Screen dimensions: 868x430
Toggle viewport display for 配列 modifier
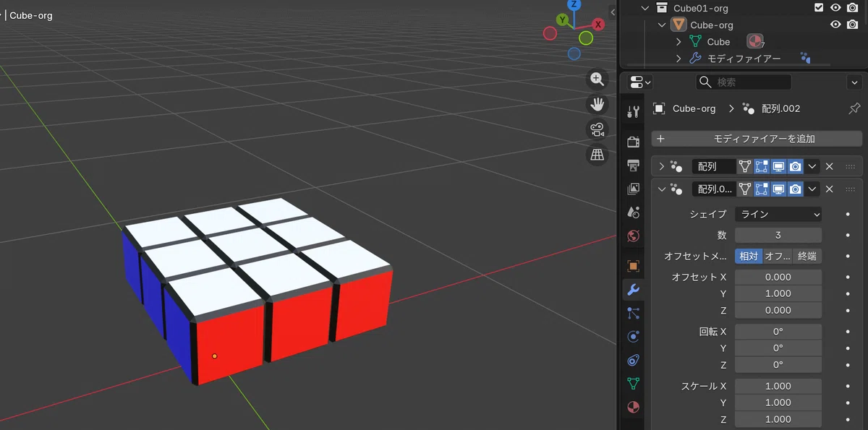tap(778, 166)
